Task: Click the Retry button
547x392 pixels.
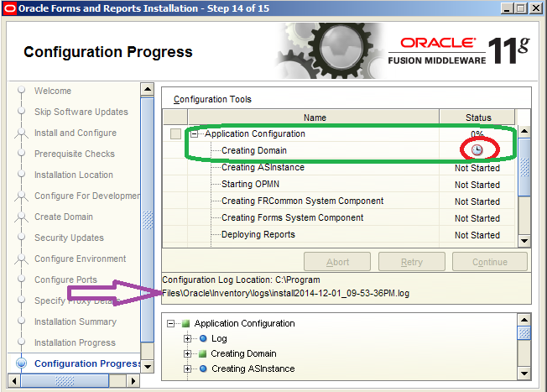Action: tap(412, 262)
